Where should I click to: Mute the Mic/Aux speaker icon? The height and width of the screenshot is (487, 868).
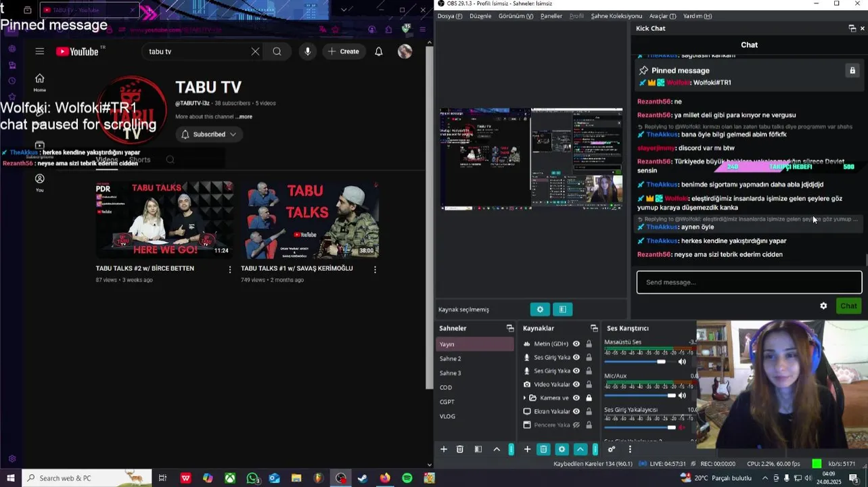pyautogui.click(x=682, y=395)
